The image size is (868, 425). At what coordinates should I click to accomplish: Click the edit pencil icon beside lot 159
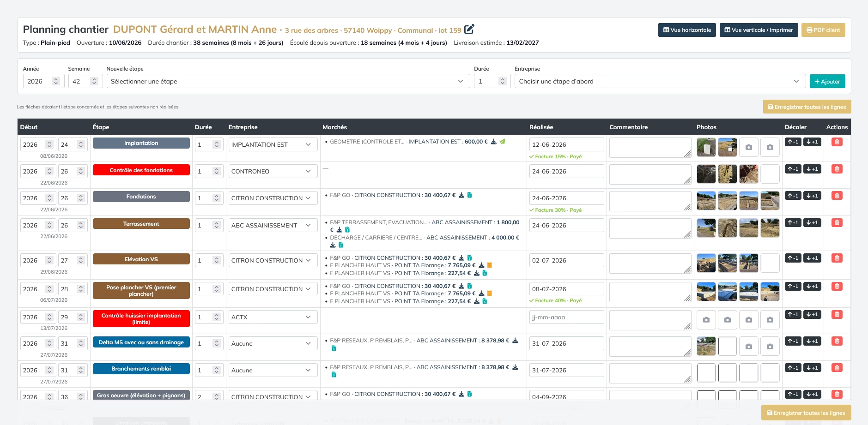(469, 29)
